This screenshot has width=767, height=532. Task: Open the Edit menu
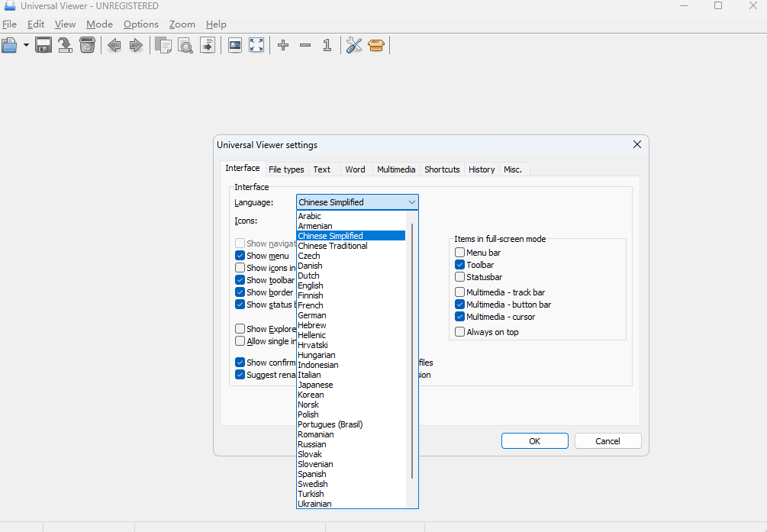36,24
